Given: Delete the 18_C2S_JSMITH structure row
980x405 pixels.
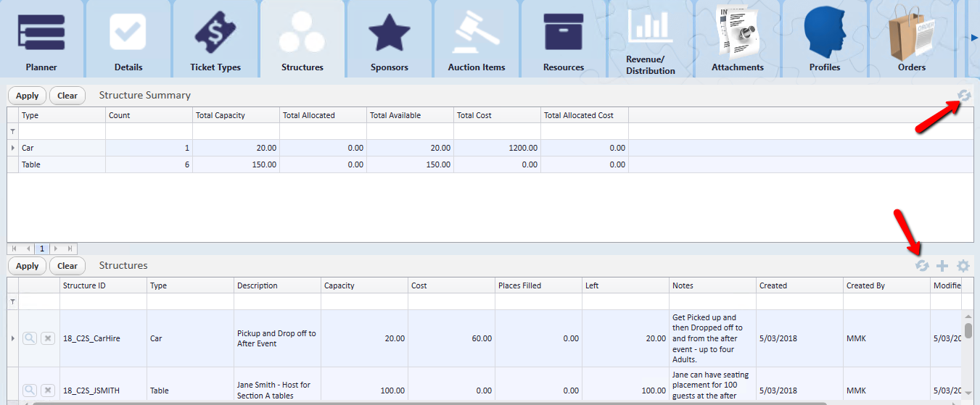Looking at the screenshot, I should point(48,391).
